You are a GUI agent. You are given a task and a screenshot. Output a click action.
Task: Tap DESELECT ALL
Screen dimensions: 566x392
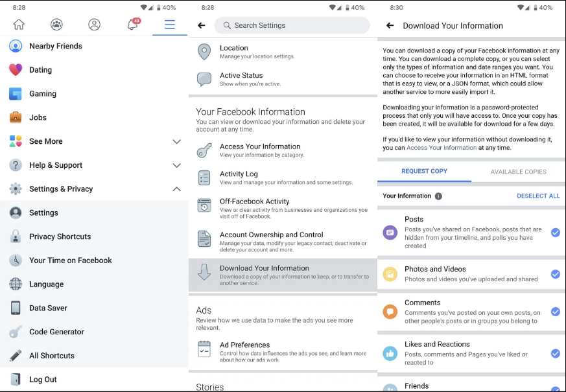pos(538,196)
